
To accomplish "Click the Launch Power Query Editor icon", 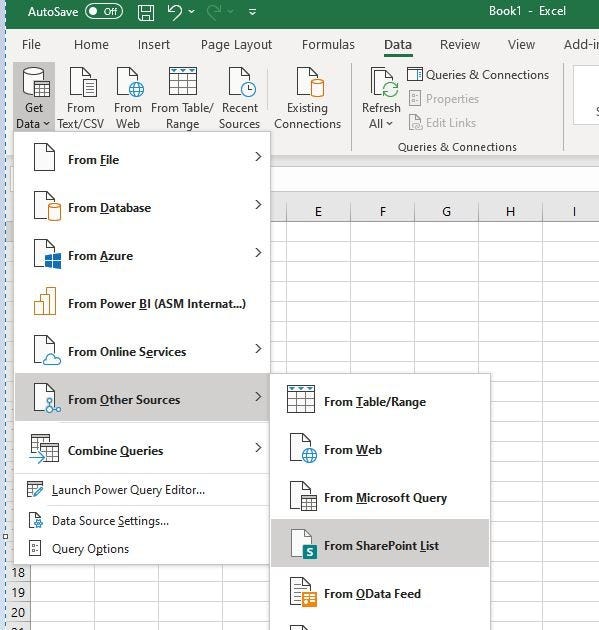I will (35, 489).
